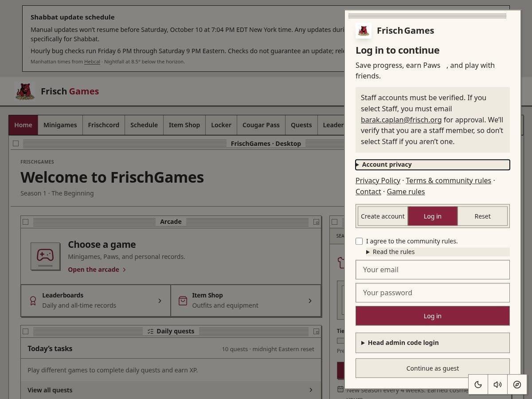Click 'Shabbat update schedule' heading
This screenshot has width=532, height=399.
point(73,17)
